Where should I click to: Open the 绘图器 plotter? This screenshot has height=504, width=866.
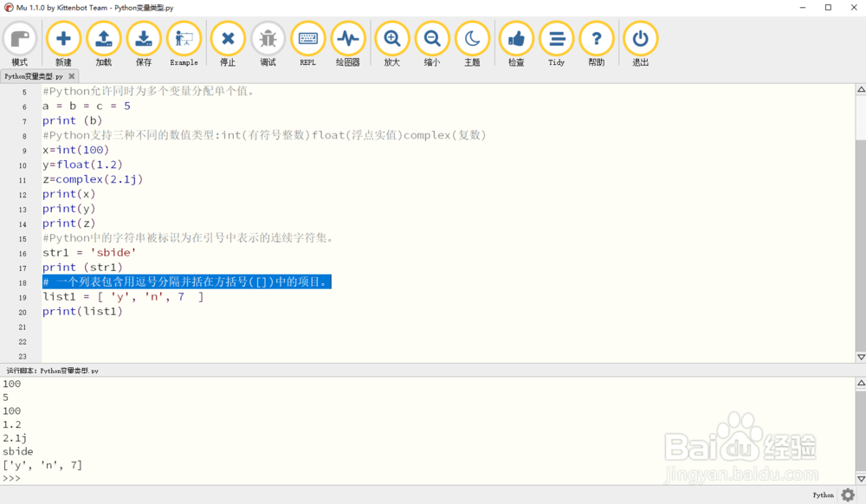tap(348, 44)
